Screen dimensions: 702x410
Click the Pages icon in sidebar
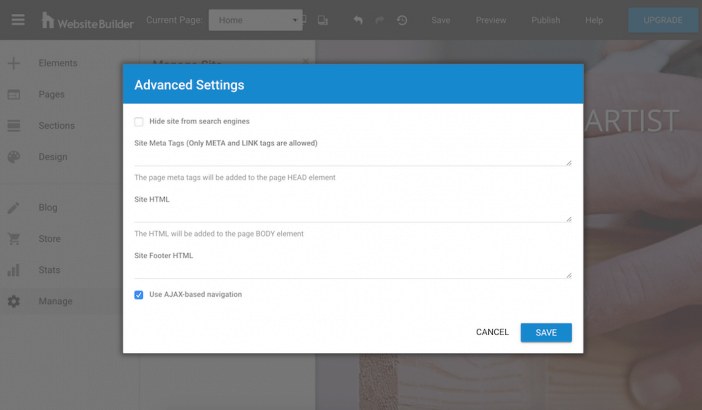click(14, 94)
